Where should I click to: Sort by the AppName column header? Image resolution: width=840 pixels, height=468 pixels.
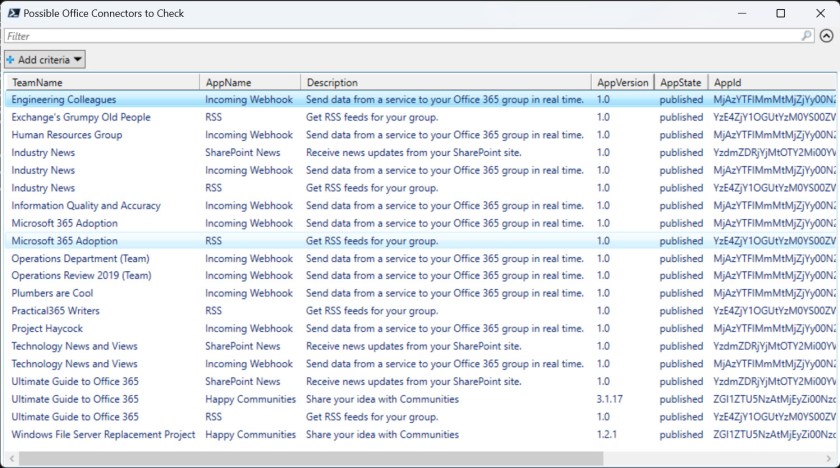tap(250, 82)
